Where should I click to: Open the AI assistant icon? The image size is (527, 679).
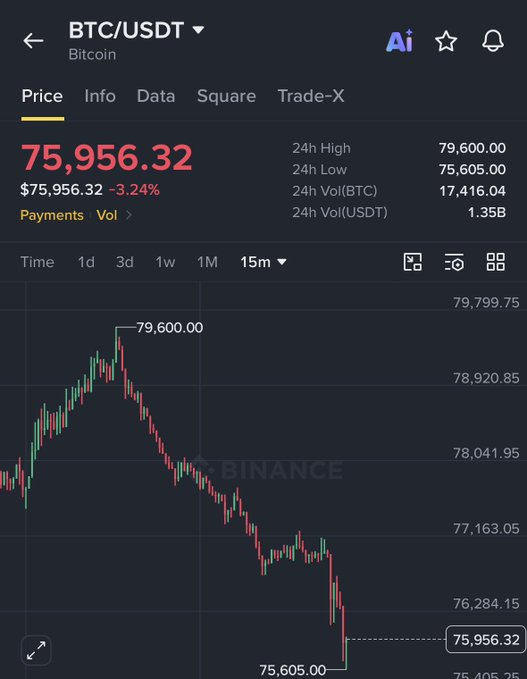coord(399,41)
